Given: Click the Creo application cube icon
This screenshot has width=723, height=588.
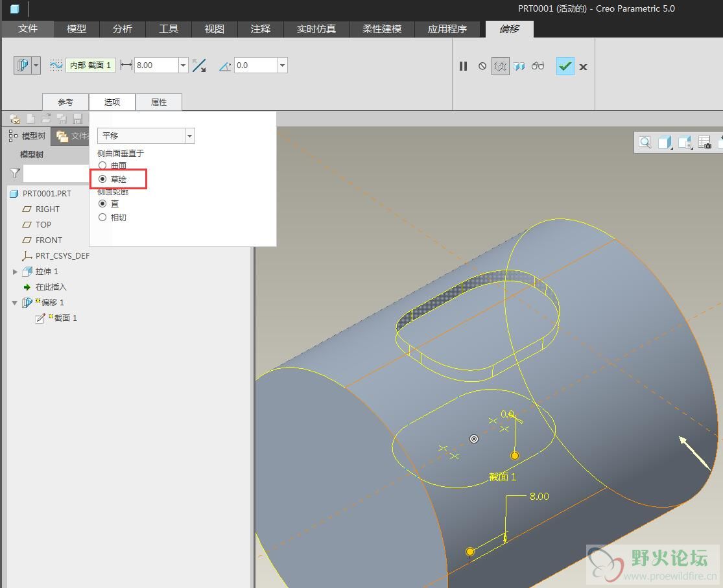Looking at the screenshot, I should pos(15,9).
